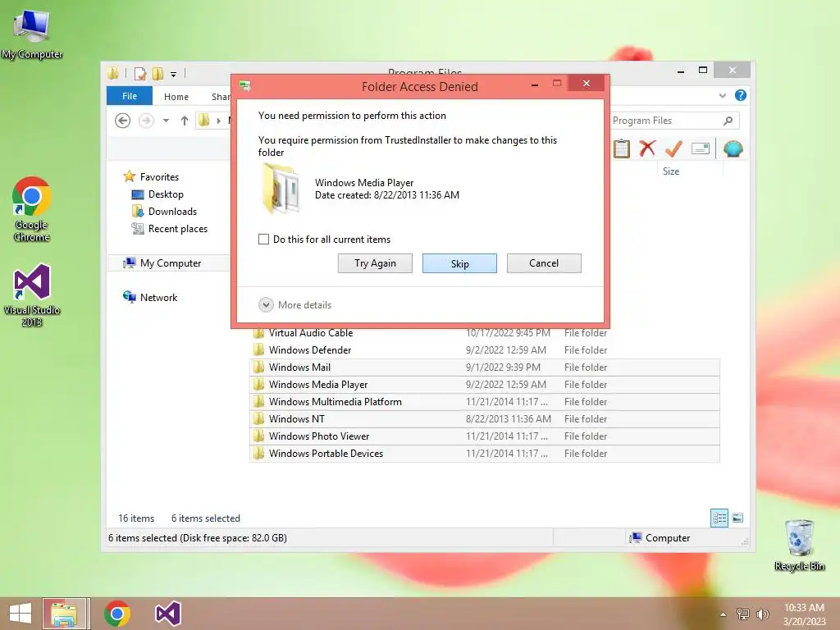Click the Skip button

coord(459,263)
